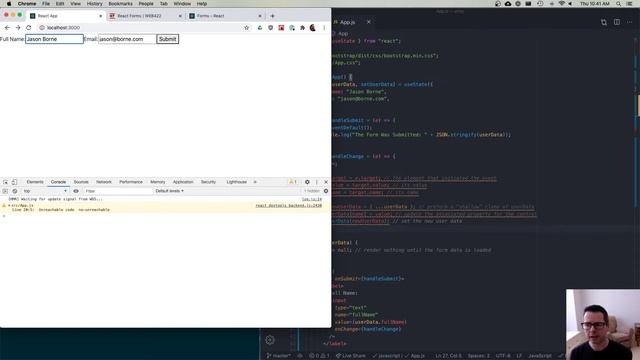
Task: Open the Default levels dropdown
Action: click(169, 191)
